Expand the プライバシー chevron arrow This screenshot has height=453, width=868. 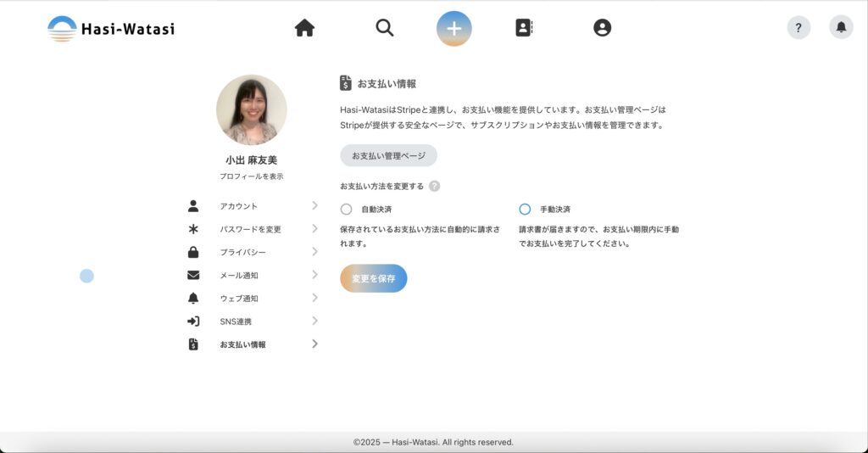(314, 252)
